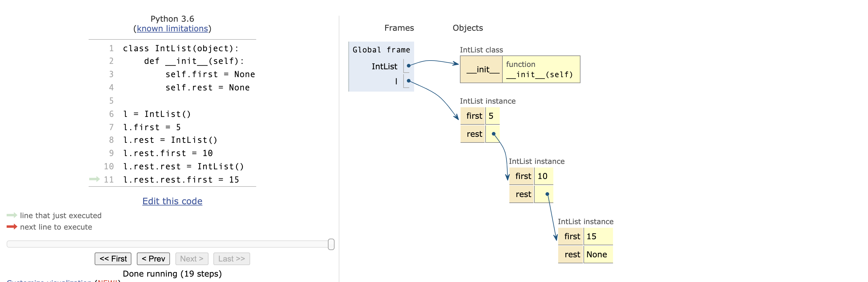
Task: Select code line 1 class IntList(object):
Action: tap(181, 49)
